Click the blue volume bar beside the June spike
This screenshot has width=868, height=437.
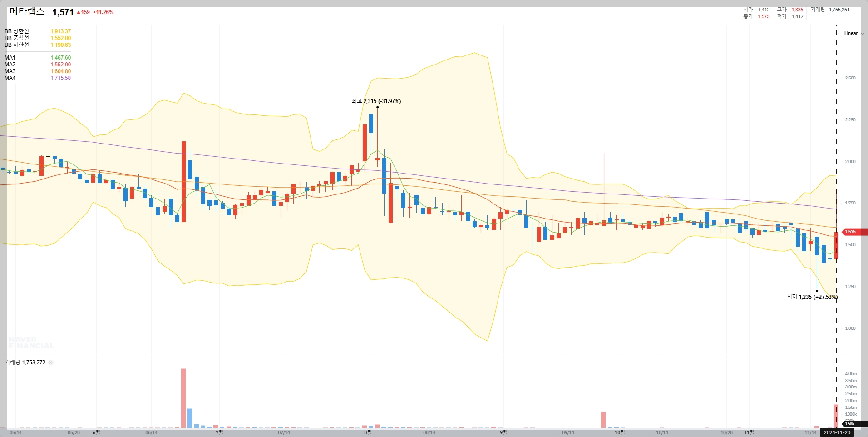coord(190,418)
